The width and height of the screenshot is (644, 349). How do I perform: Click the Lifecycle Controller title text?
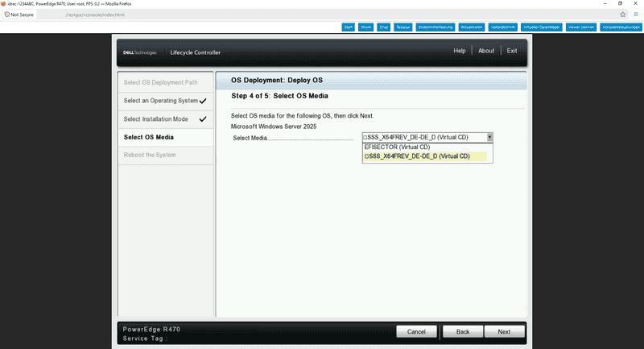(196, 52)
